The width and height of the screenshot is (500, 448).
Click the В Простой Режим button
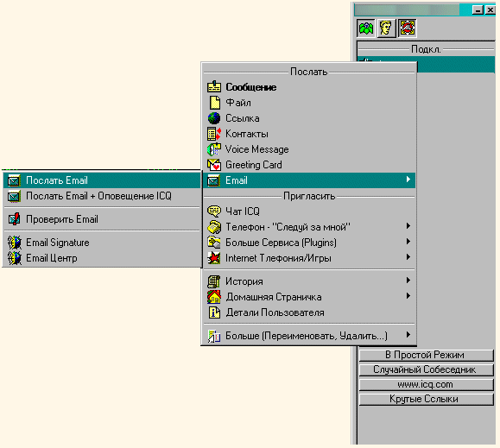(x=427, y=355)
